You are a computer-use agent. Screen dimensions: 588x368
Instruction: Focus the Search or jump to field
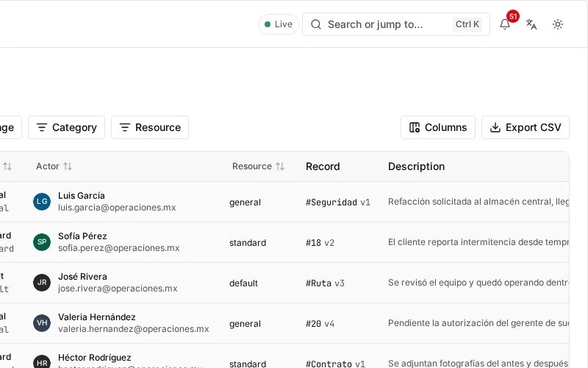[x=396, y=24]
